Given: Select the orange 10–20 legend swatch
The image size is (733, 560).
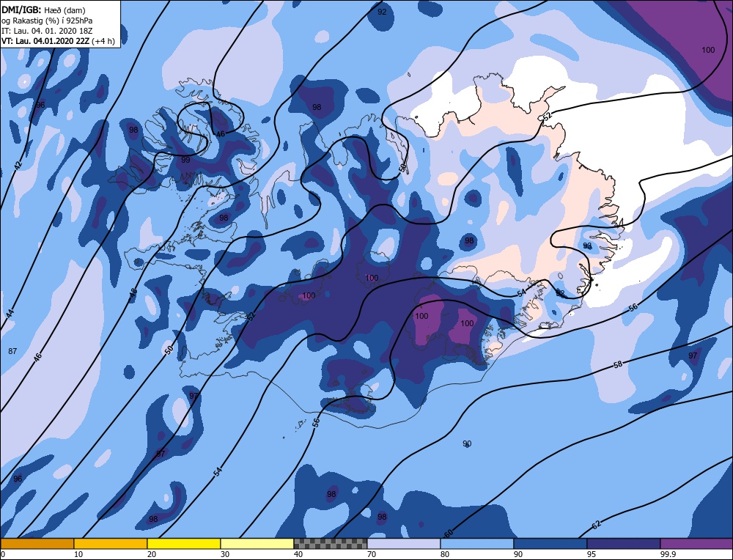Looking at the screenshot, I should [x=111, y=544].
